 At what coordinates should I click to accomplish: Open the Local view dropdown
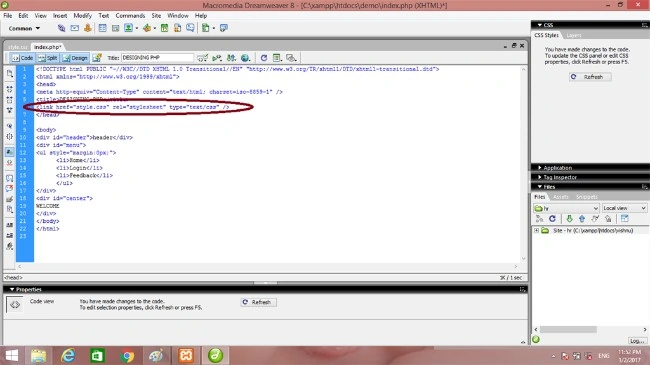tap(624, 208)
